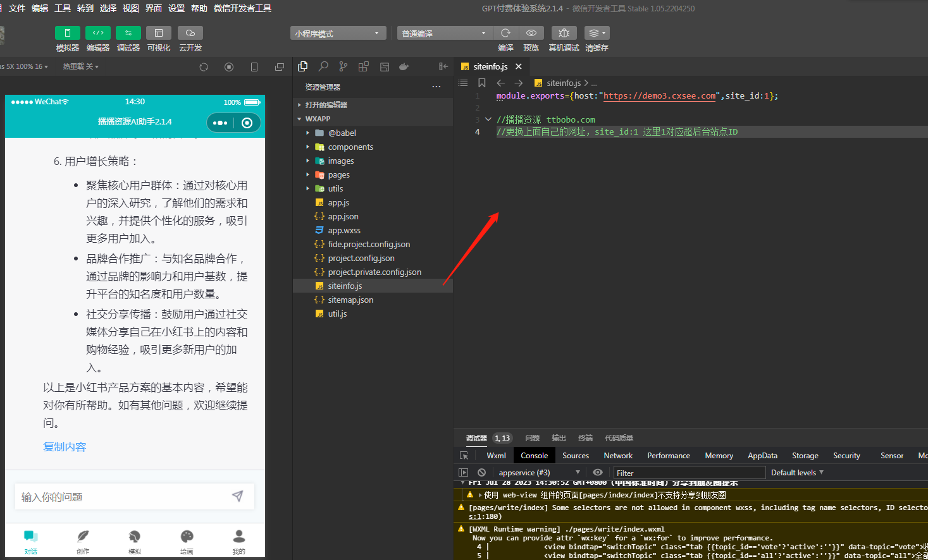Open the 设置 menu

pos(176,8)
